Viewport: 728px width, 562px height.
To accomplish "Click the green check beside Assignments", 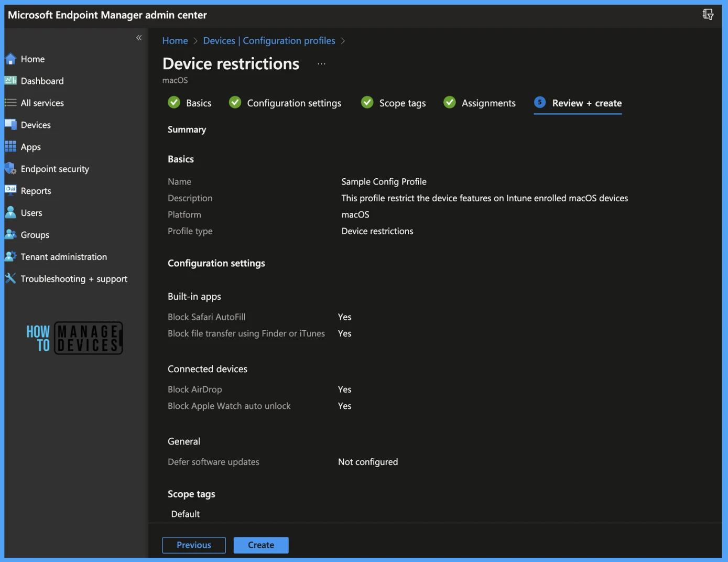I will tap(449, 102).
